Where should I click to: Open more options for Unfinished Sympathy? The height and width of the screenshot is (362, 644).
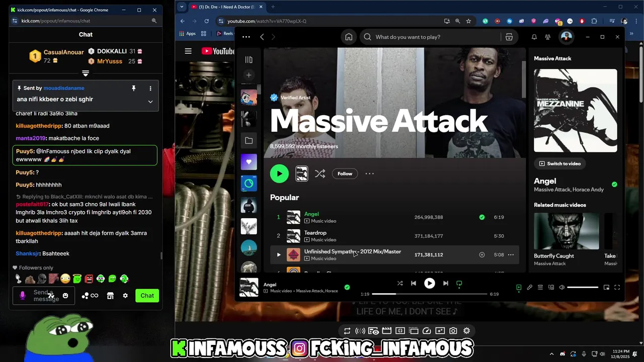coord(511,255)
